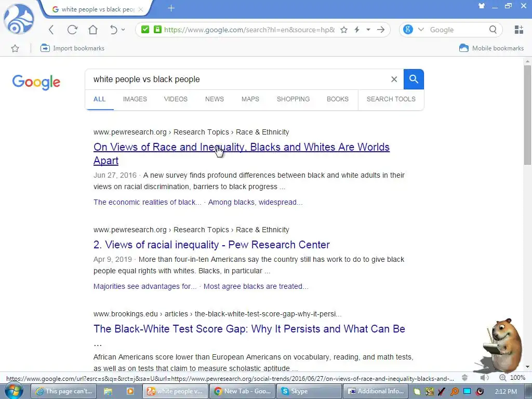Screen dimensions: 532x399
Task: Click Import bookmarks
Action: [x=72, y=48]
